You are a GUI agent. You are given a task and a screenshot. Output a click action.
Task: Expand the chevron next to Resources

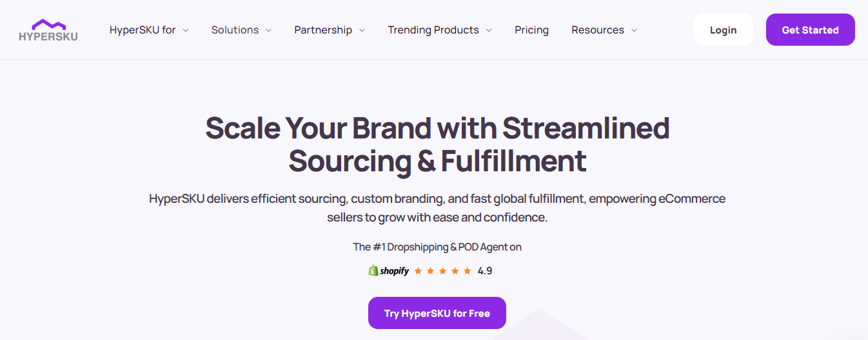click(634, 30)
